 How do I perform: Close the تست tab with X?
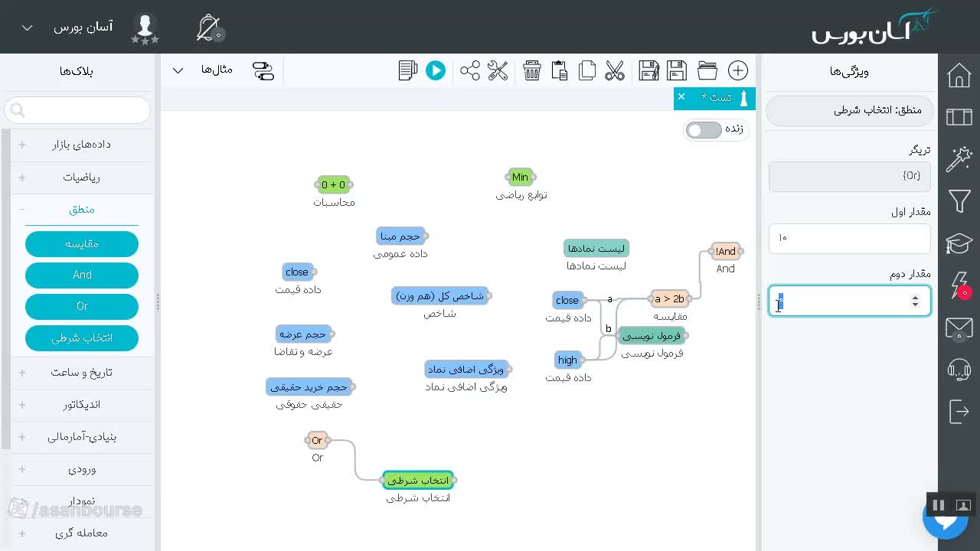point(681,97)
